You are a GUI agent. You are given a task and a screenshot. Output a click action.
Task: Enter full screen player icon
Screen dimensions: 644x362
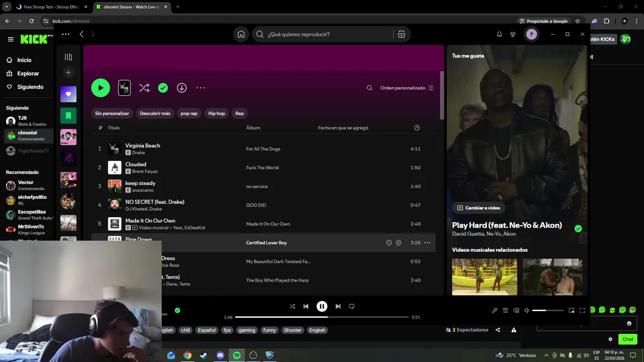(582, 311)
